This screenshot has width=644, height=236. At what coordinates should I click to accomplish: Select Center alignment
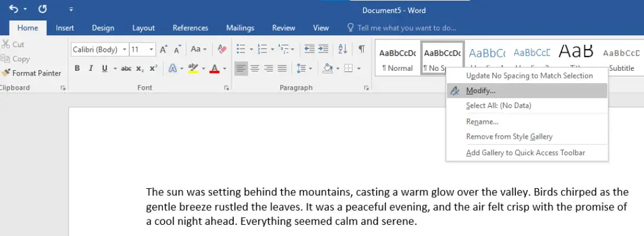(255, 68)
